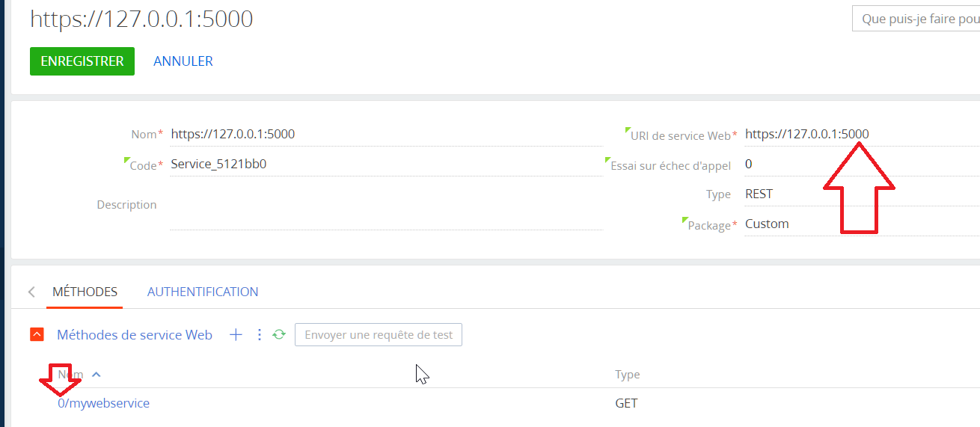
Task: Sort methods by the Nom column arrow
Action: [97, 375]
